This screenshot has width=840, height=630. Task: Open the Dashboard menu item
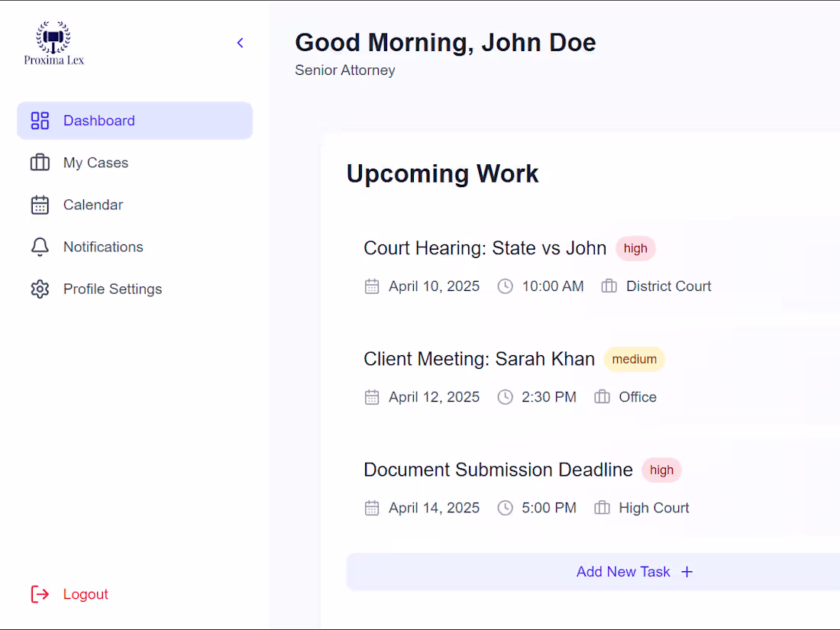pyautogui.click(x=134, y=121)
